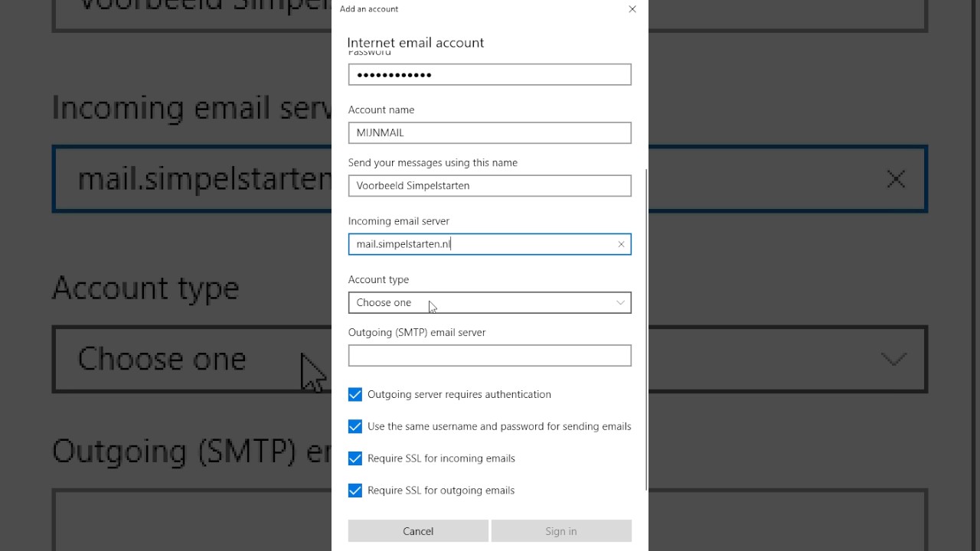This screenshot has height=551, width=980.
Task: Disable Require SSL for incoming emails
Action: pos(355,458)
